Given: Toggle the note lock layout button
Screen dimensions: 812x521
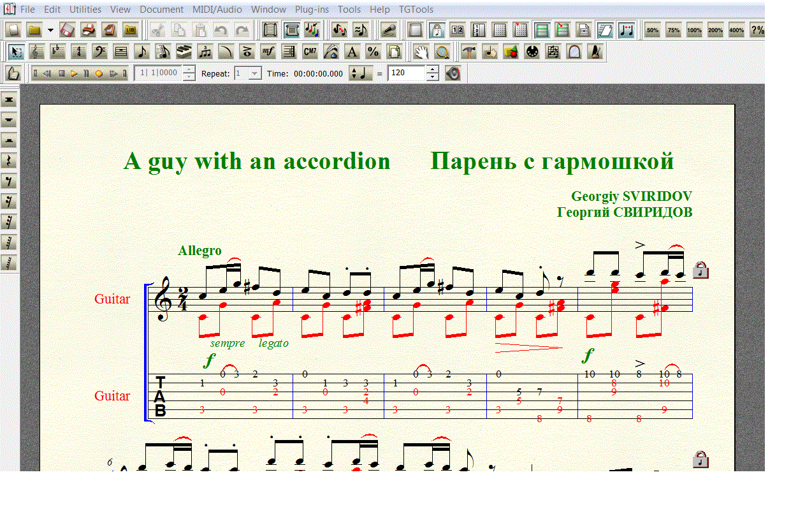Looking at the screenshot, I should tap(437, 30).
